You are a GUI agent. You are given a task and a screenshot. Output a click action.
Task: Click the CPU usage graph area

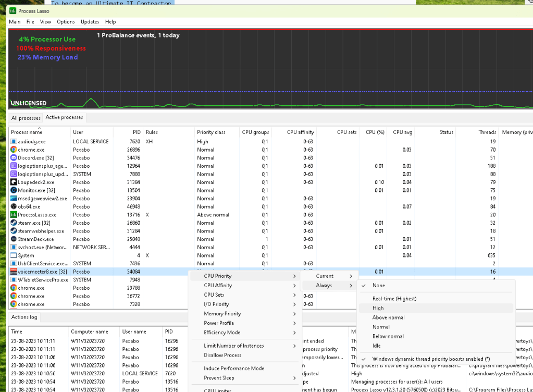coord(271,69)
